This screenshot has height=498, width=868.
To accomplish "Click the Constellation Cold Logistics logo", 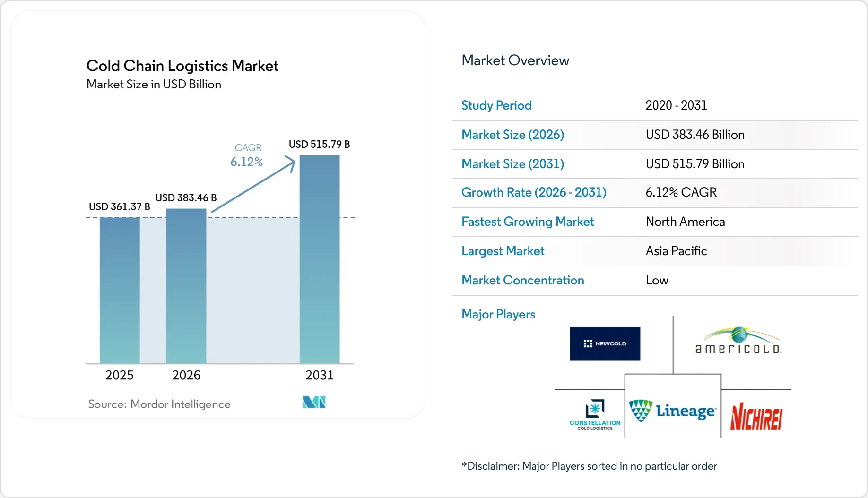I will tap(595, 415).
